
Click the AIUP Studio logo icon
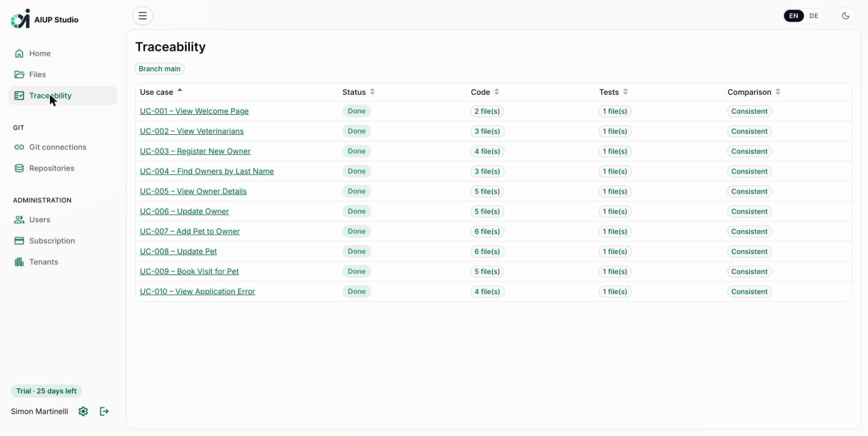pyautogui.click(x=21, y=19)
